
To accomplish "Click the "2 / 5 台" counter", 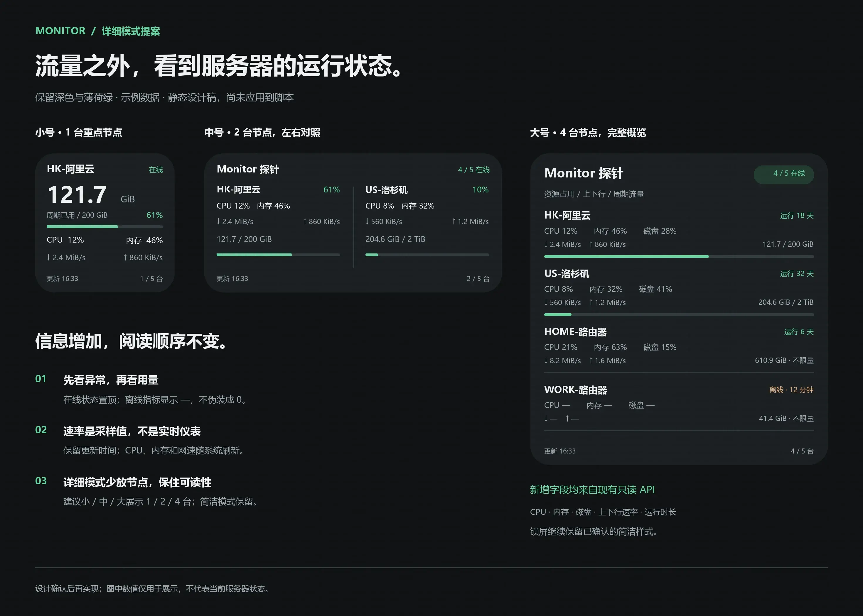I will click(x=478, y=279).
